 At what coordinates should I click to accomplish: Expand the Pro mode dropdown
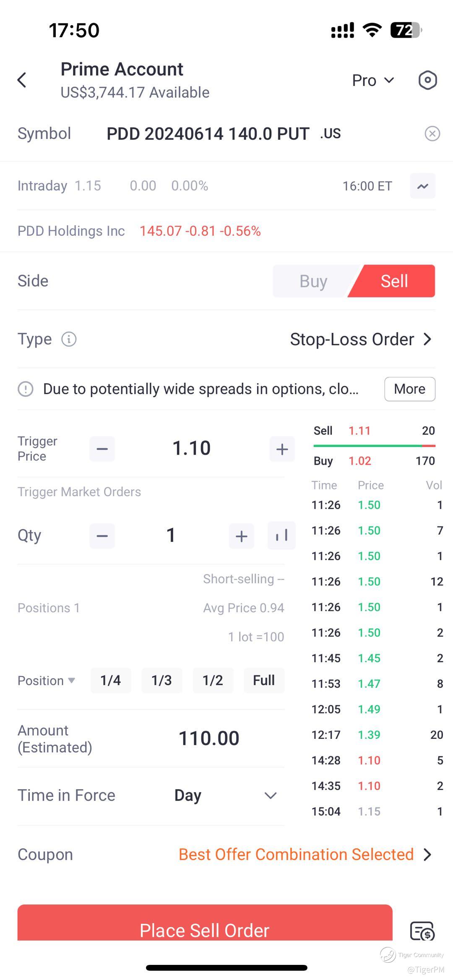(373, 80)
